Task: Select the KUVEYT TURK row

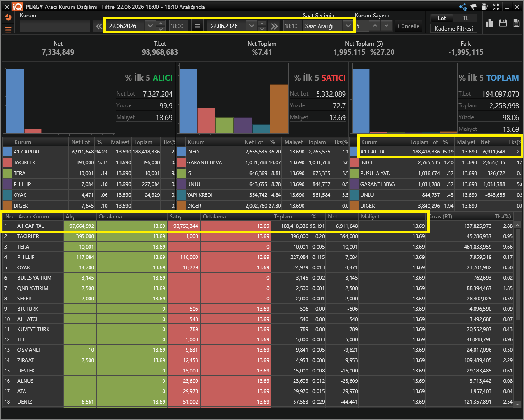Action: pyautogui.click(x=258, y=329)
